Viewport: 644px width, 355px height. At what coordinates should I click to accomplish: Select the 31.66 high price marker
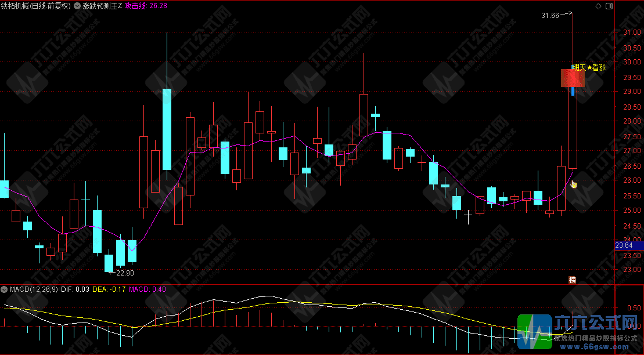coord(549,16)
